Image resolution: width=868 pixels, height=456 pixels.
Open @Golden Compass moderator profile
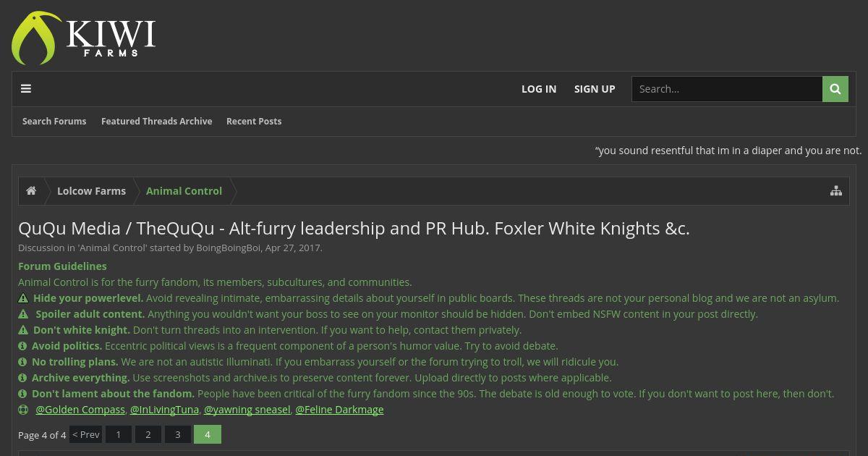point(80,410)
